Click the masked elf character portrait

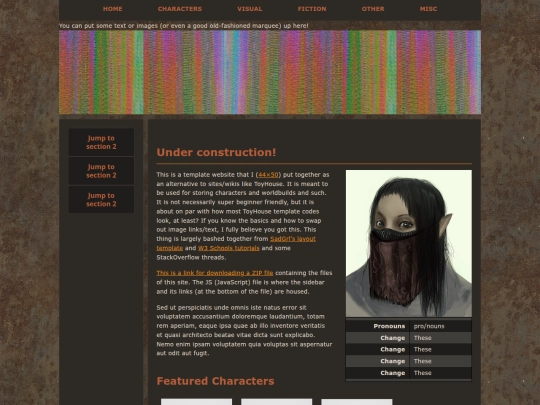tap(409, 243)
